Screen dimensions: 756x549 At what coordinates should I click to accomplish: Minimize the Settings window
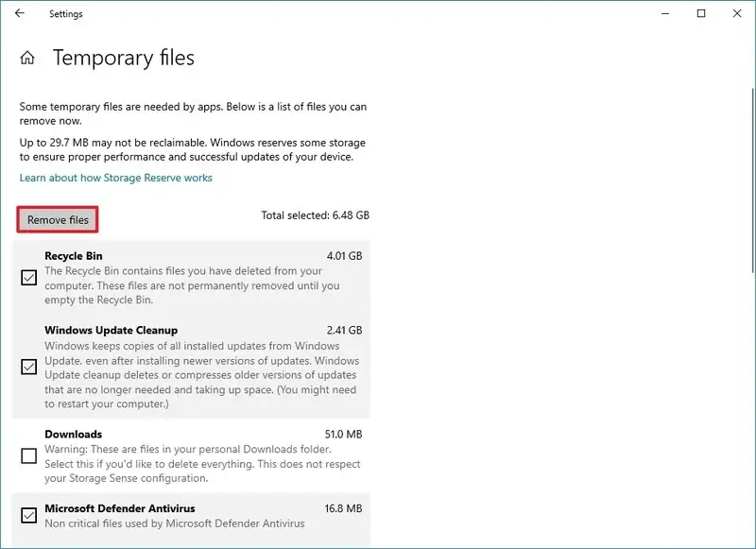click(x=658, y=13)
